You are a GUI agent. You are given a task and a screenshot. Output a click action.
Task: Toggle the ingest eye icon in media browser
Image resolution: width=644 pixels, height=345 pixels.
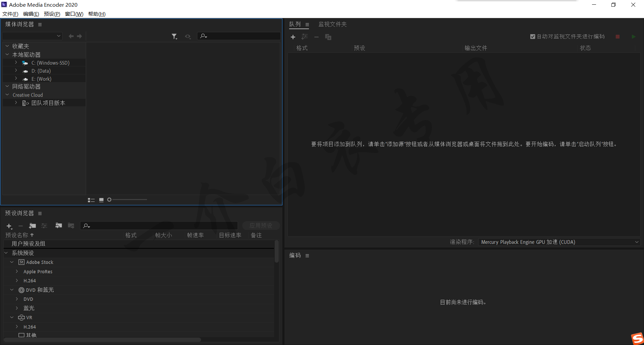click(188, 36)
